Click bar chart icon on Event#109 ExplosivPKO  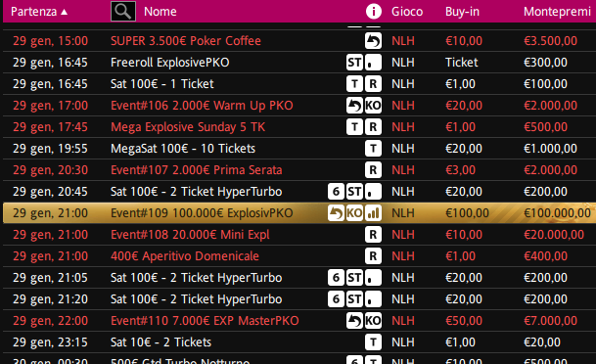pos(373,213)
